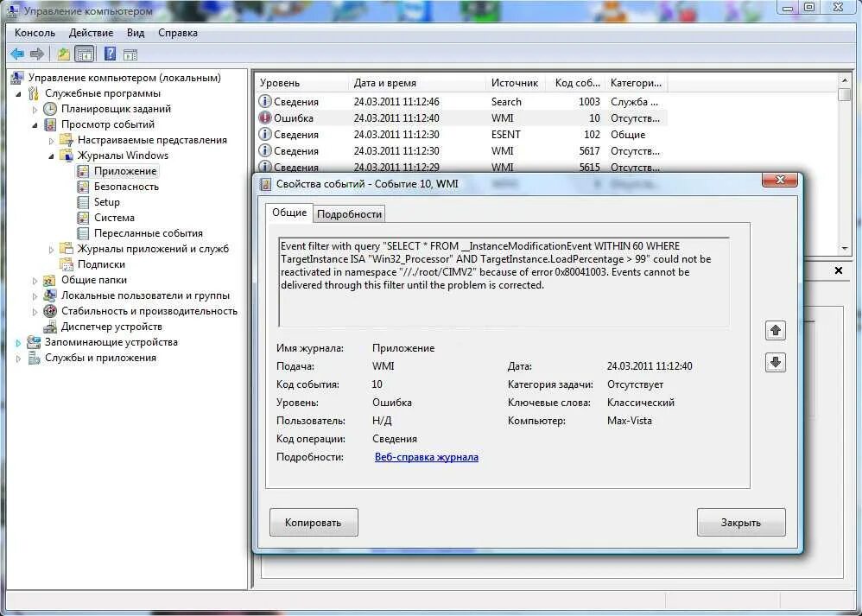Expand the Настраиваемые представления node

coord(52,141)
